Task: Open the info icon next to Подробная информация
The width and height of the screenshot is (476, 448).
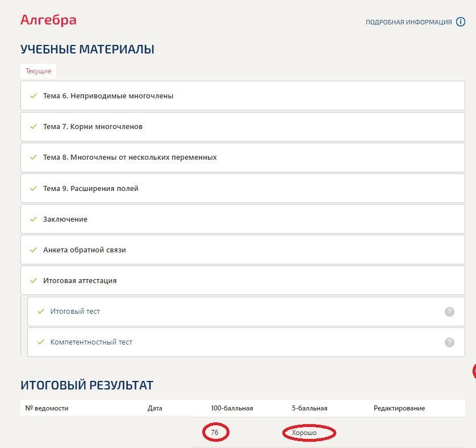Action: pyautogui.click(x=460, y=22)
